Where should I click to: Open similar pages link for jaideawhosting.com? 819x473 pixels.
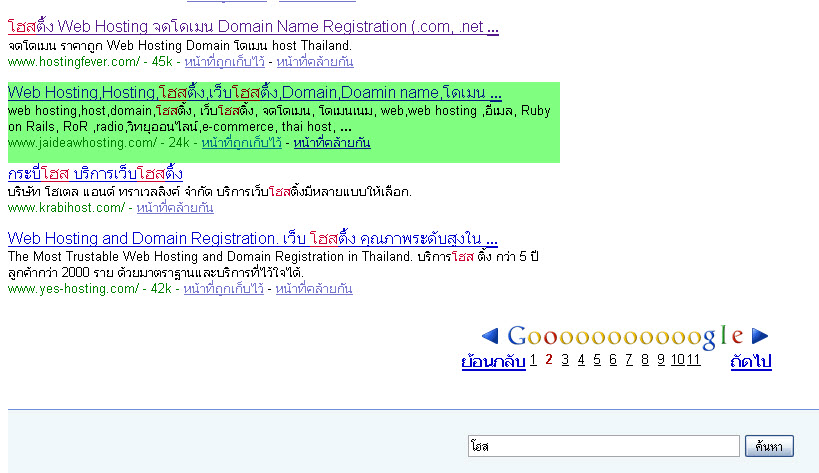332,143
